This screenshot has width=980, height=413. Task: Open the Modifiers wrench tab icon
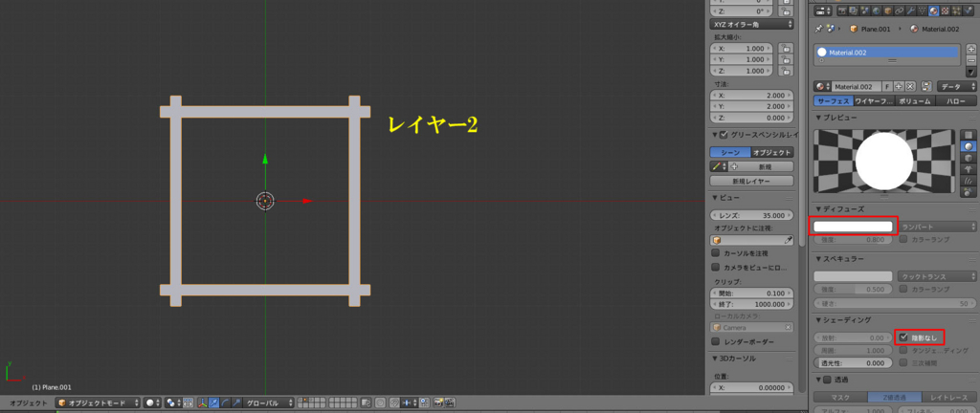pos(911,11)
